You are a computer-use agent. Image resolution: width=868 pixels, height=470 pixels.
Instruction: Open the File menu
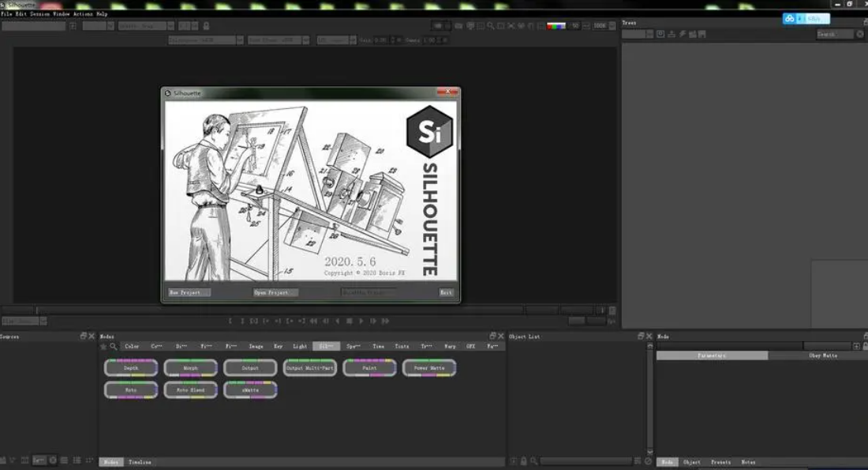point(6,14)
